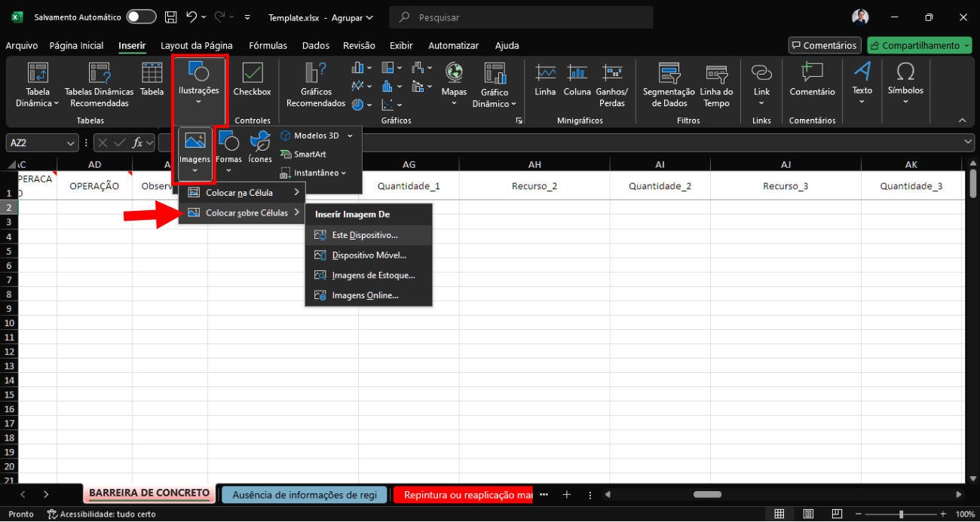Select the Ausência de informações sheet tab

[305, 495]
